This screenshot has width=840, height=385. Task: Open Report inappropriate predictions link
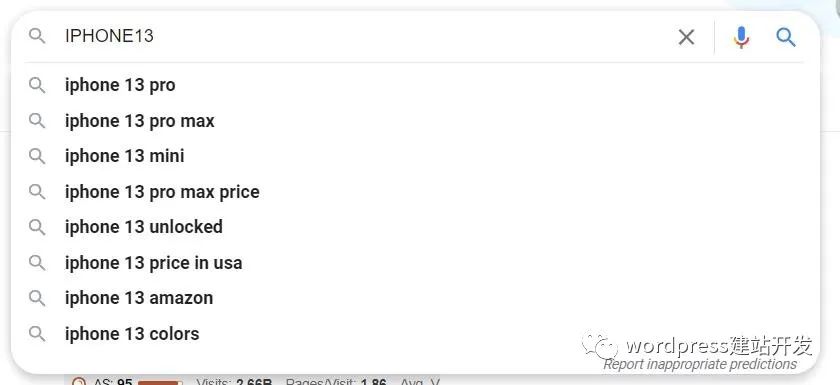click(700, 365)
